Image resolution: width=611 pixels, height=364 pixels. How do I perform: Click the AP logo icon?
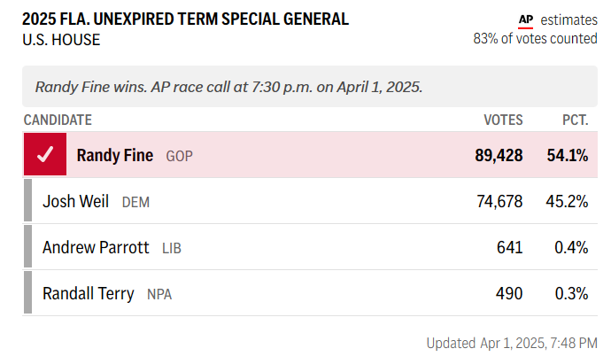(526, 21)
